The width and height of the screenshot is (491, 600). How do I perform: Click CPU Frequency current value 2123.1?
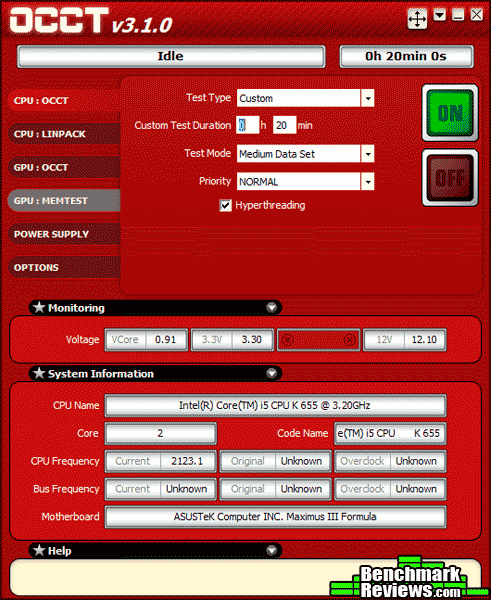point(187,461)
